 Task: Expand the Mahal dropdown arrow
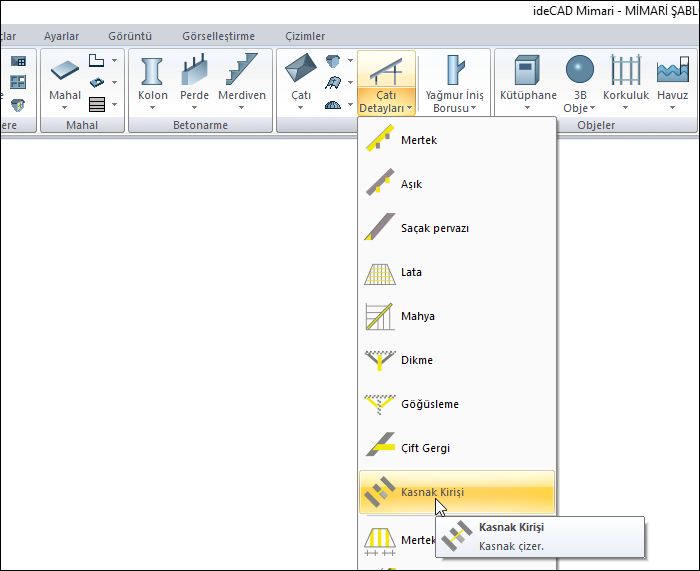64,108
